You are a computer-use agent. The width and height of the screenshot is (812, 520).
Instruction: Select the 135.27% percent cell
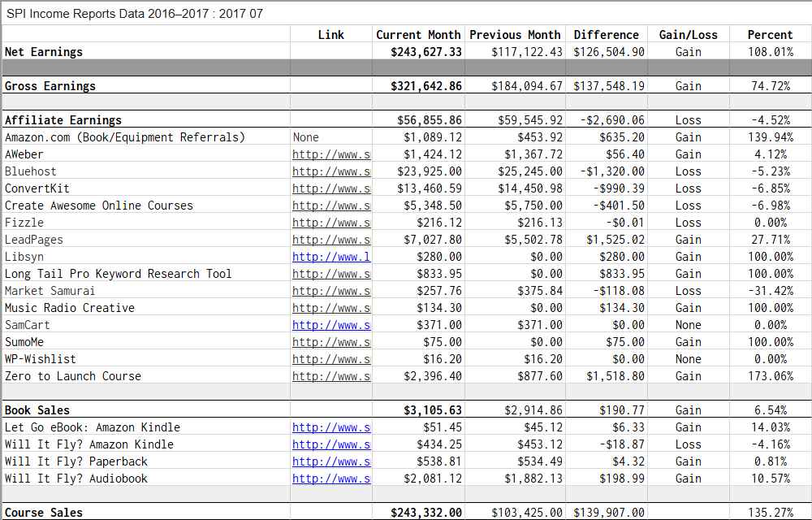(771, 513)
